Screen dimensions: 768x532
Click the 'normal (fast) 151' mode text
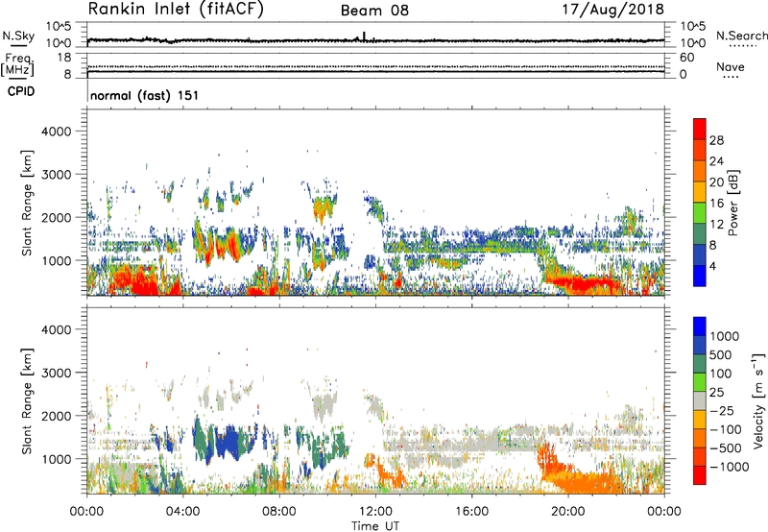pos(145,95)
